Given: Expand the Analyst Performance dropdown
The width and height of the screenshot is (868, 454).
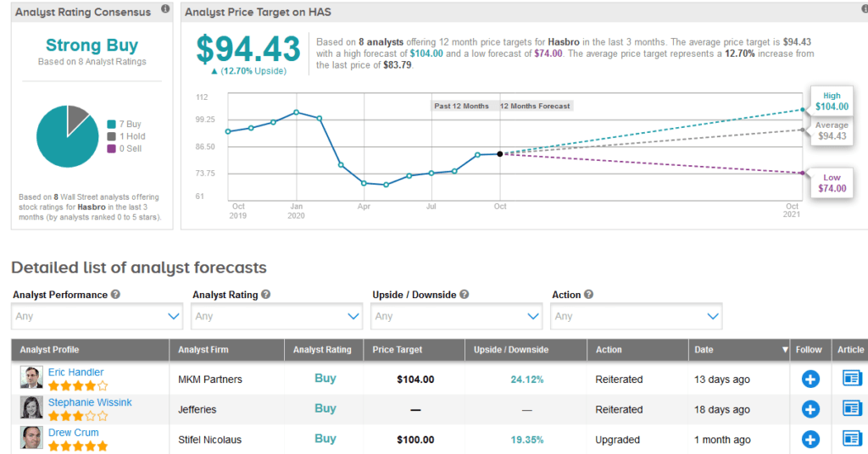Looking at the screenshot, I should pyautogui.click(x=97, y=316).
